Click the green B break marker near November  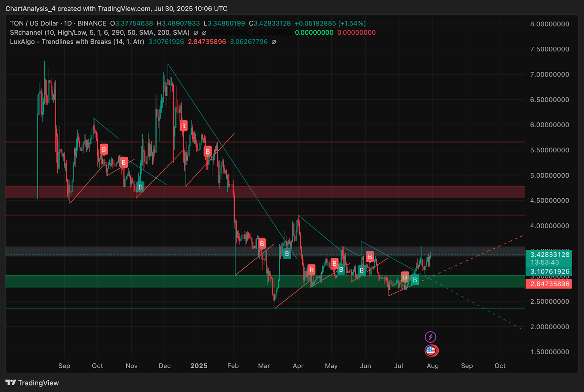[140, 187]
